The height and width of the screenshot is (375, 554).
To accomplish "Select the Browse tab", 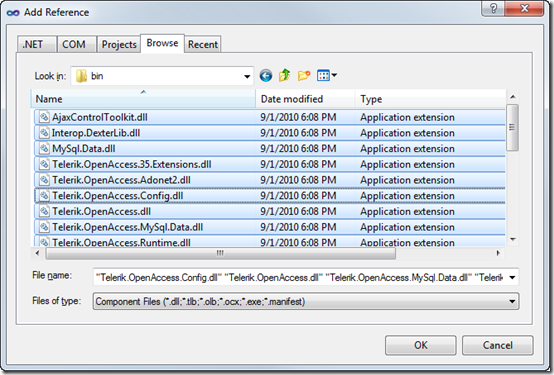I will pyautogui.click(x=162, y=43).
